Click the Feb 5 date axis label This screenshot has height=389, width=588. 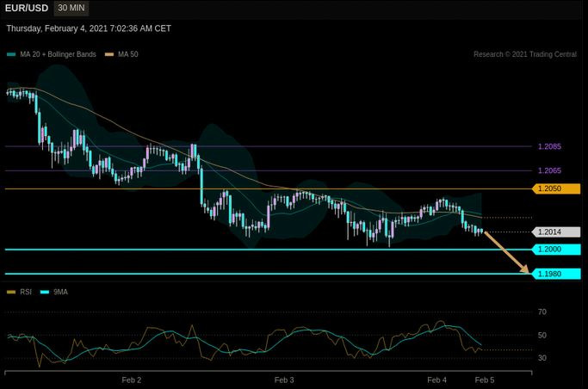coord(485,380)
